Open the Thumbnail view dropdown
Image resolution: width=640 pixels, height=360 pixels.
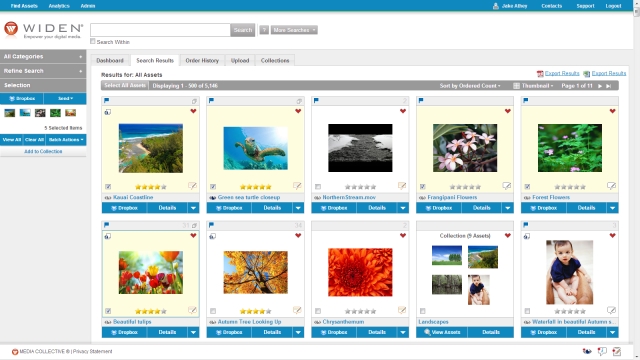533,86
